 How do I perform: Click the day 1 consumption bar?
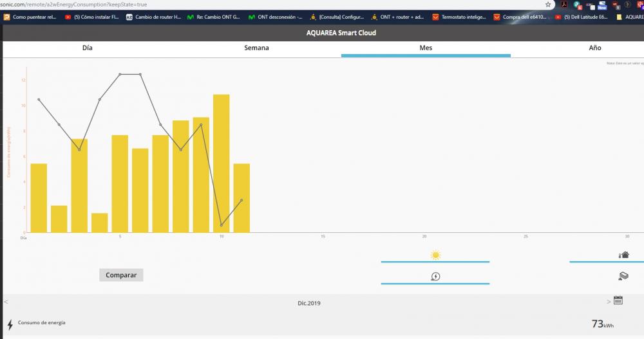(x=39, y=198)
